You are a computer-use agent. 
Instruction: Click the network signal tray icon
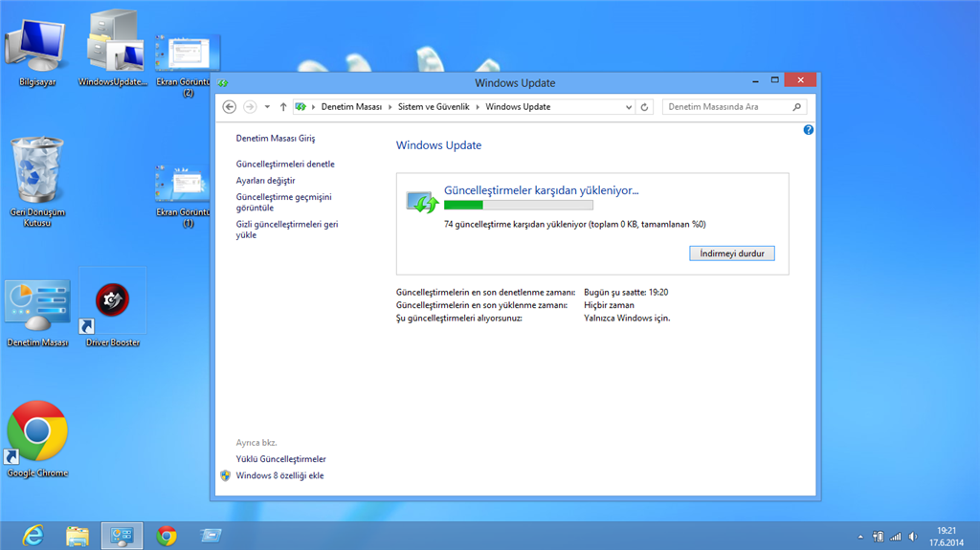click(x=896, y=537)
